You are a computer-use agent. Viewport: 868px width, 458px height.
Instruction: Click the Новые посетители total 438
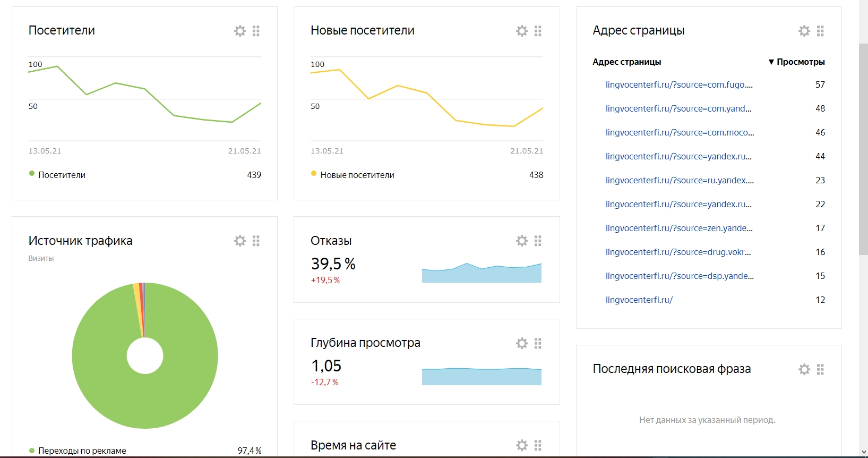[536, 175]
